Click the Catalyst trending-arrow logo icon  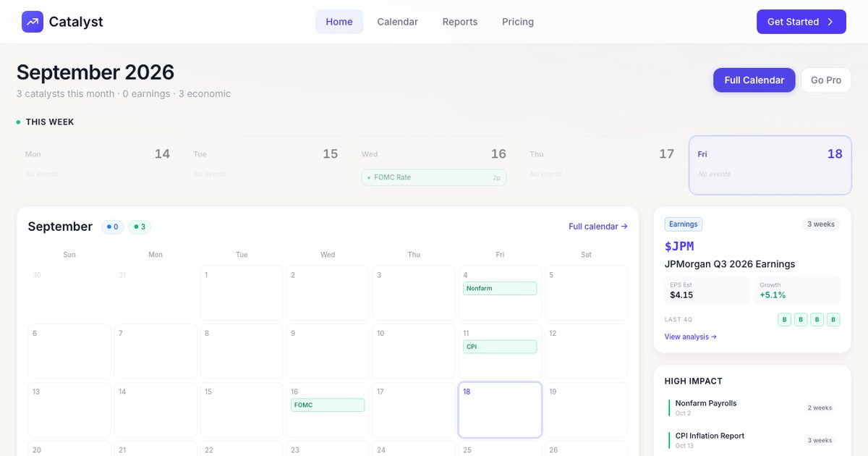tap(33, 22)
